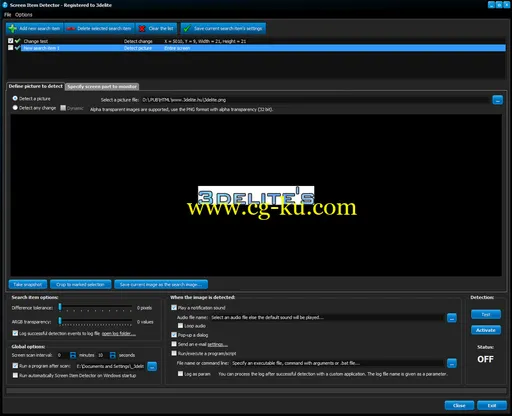Open the log folder link
Viewport: 512px width, 416px height.
[x=119, y=334]
